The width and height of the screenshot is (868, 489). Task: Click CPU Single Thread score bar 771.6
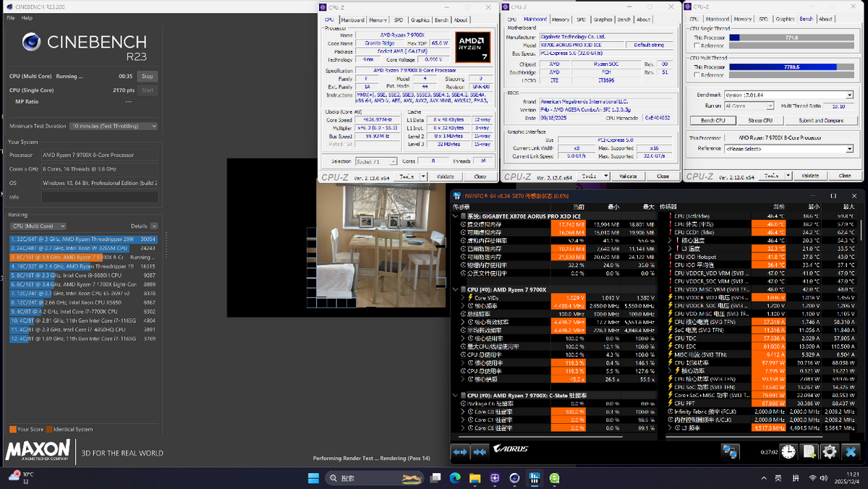[x=791, y=37]
